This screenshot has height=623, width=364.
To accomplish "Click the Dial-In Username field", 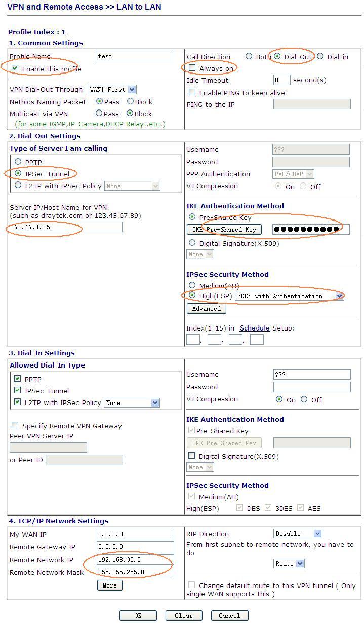I will point(312,374).
